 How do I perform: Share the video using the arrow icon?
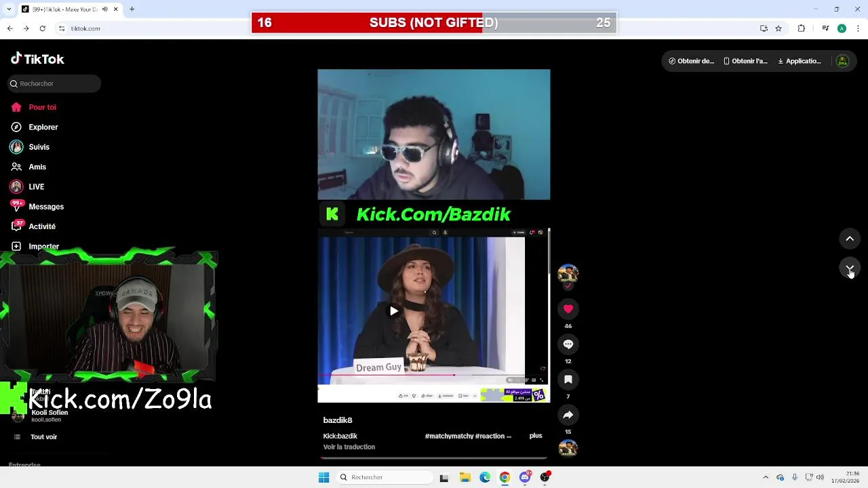pyautogui.click(x=568, y=415)
